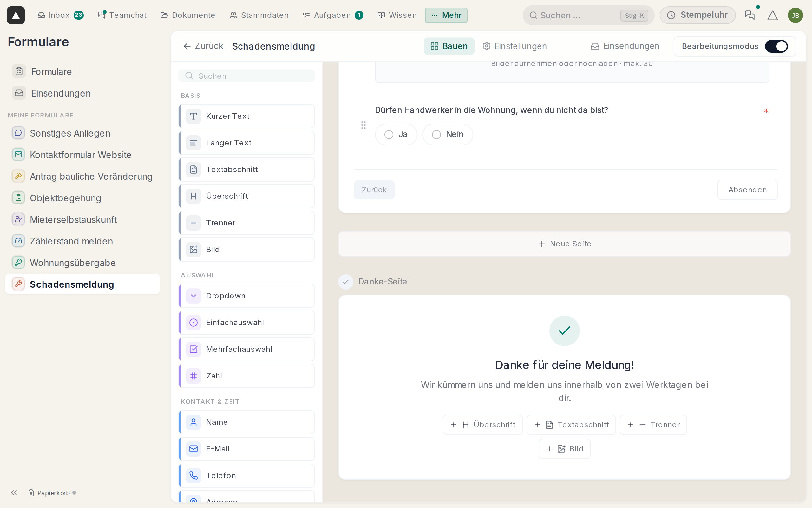Add Bild to the Danke-Seite

[x=564, y=449]
